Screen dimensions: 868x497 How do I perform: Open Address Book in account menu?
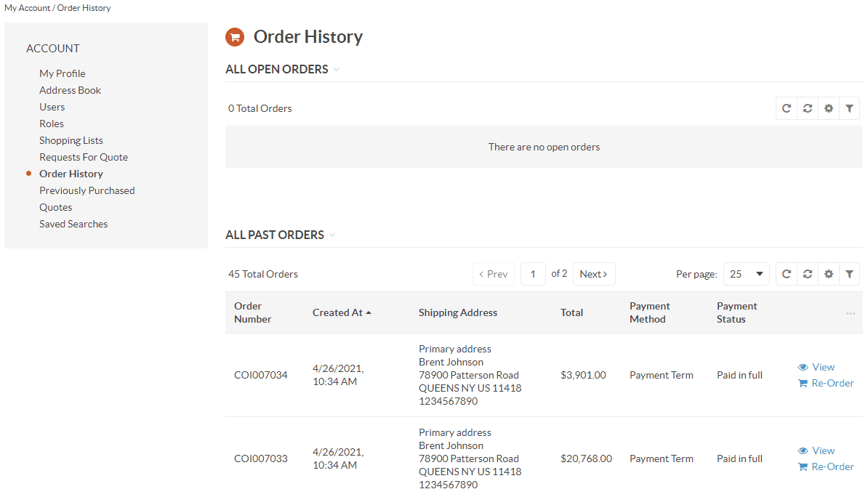pyautogui.click(x=70, y=90)
